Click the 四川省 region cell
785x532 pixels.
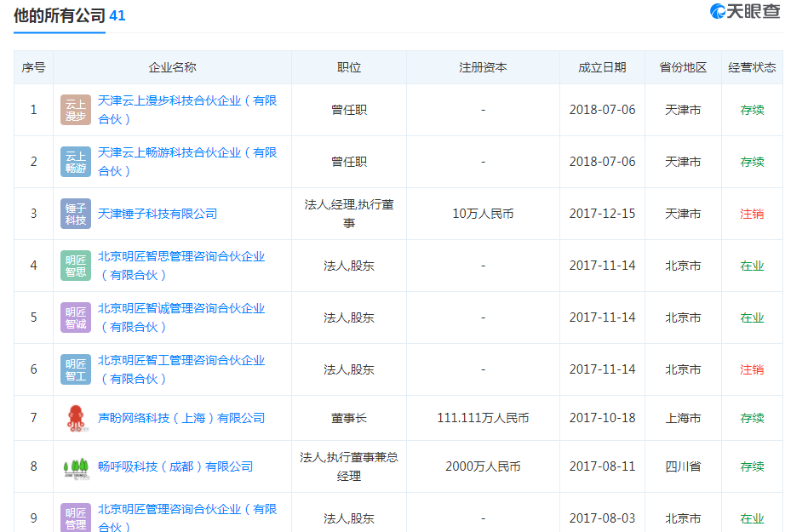(x=683, y=466)
